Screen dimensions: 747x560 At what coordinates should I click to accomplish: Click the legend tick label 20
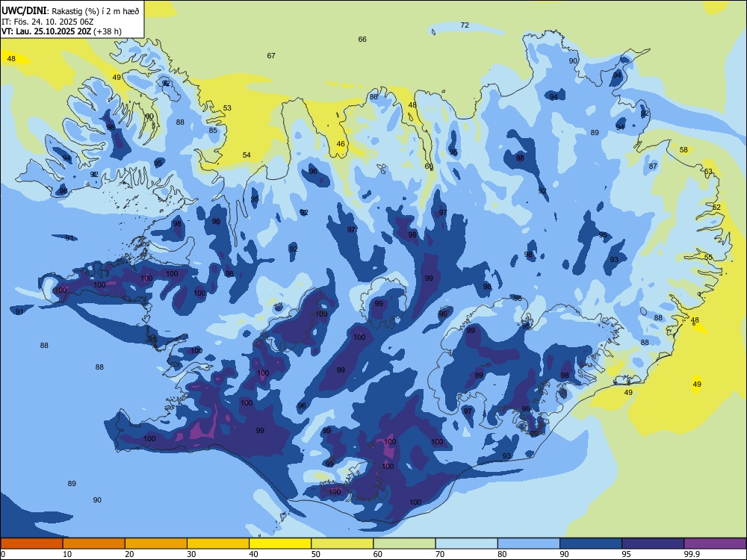coord(129,554)
